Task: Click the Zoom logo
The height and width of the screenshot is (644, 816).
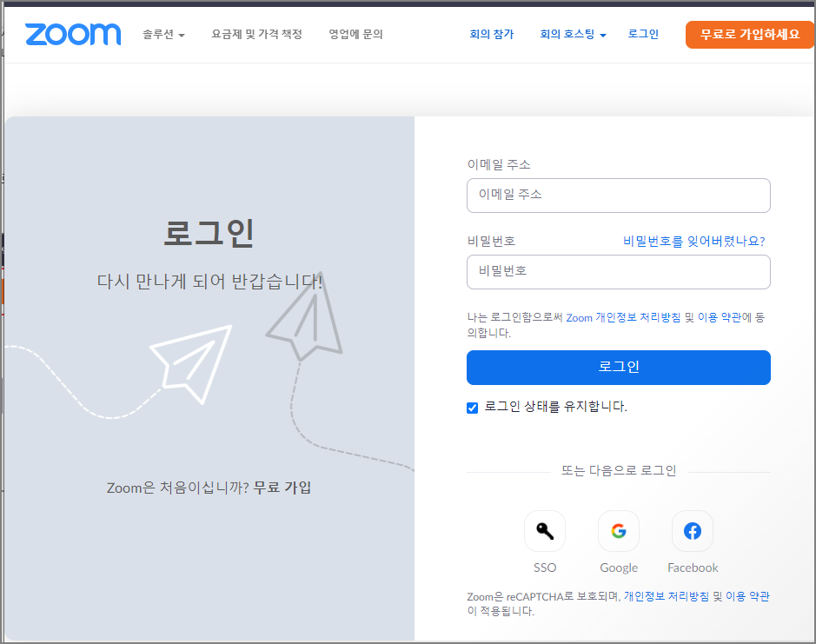Action: point(73,35)
